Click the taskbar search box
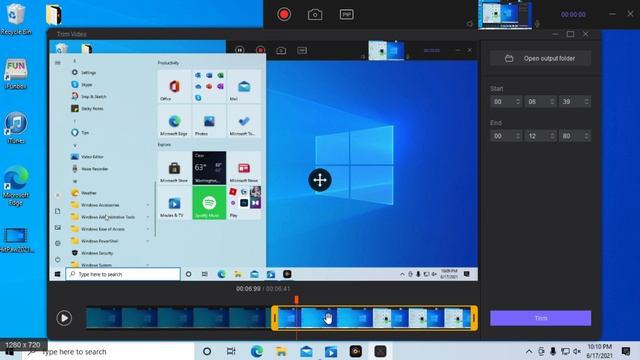 click(x=108, y=351)
